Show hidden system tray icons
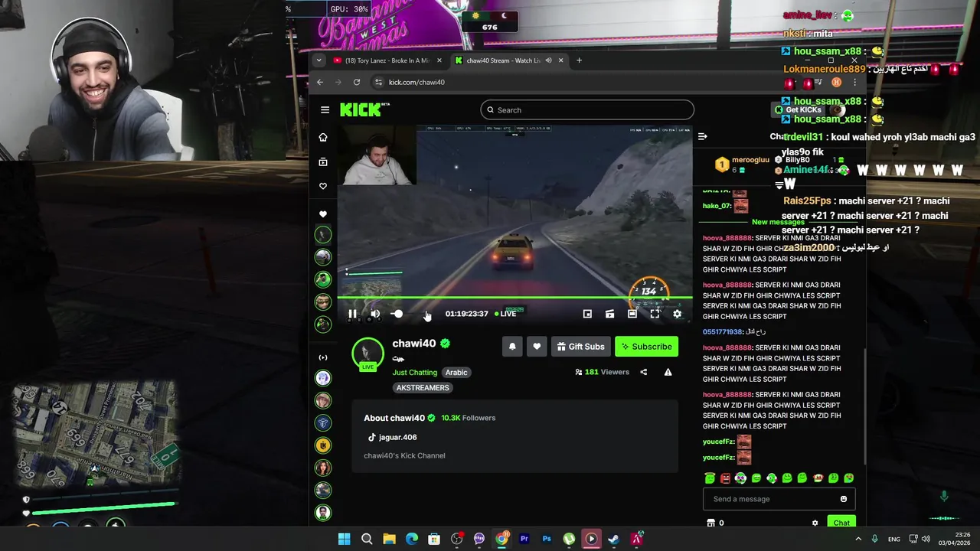This screenshot has width=980, height=551. (x=858, y=539)
